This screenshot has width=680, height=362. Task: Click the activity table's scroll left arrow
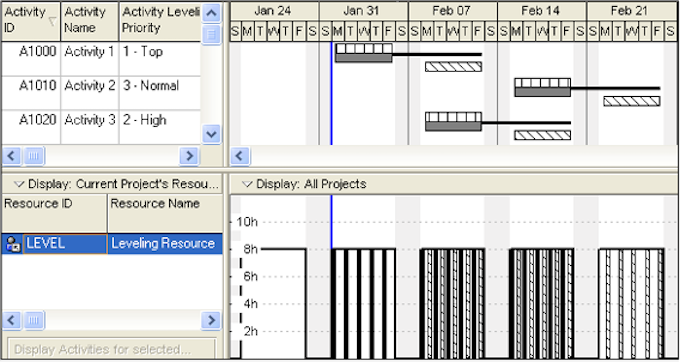click(x=11, y=156)
